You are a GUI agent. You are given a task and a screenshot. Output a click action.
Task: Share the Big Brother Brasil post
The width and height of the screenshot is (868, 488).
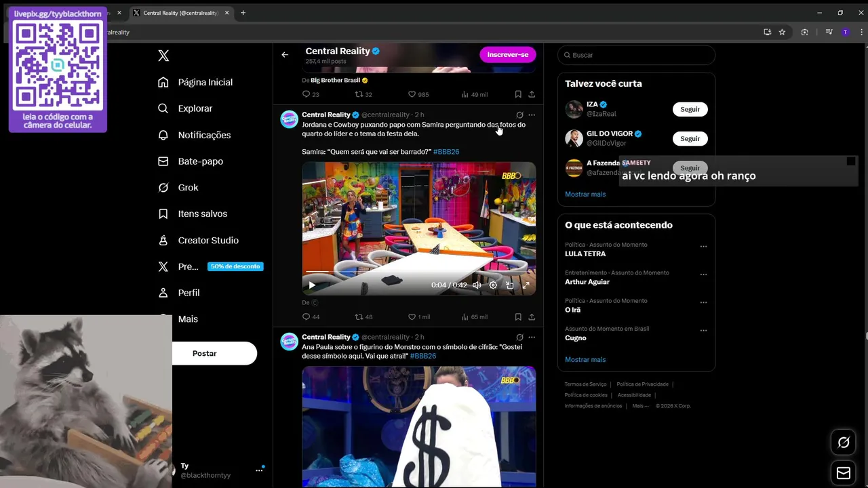click(x=532, y=94)
